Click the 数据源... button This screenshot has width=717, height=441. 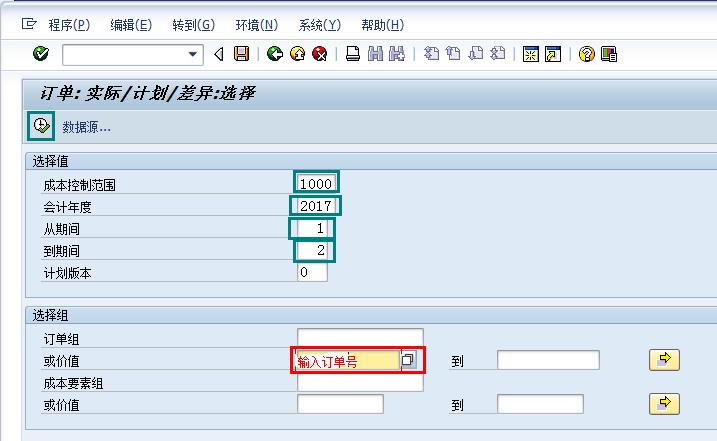[86, 127]
